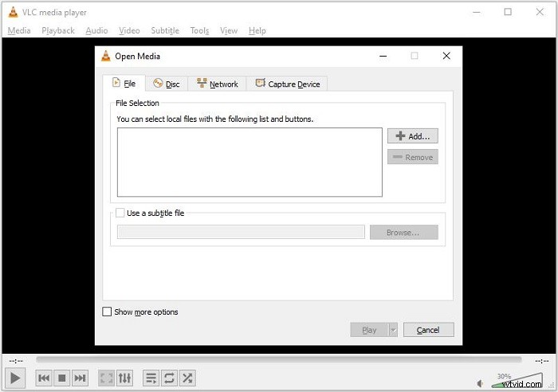The height and width of the screenshot is (392, 558).
Task: Minimize the Open Media dialog
Action: click(x=383, y=56)
